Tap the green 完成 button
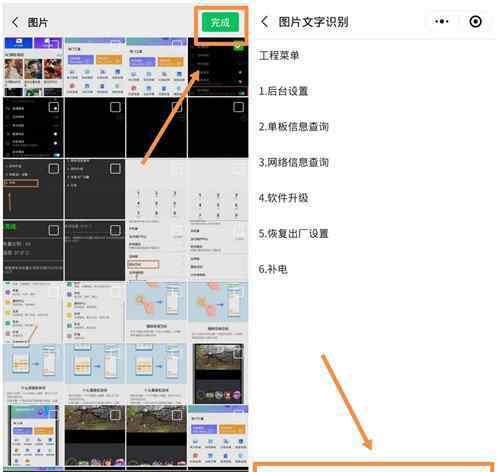The width and height of the screenshot is (500, 472). coord(220,22)
